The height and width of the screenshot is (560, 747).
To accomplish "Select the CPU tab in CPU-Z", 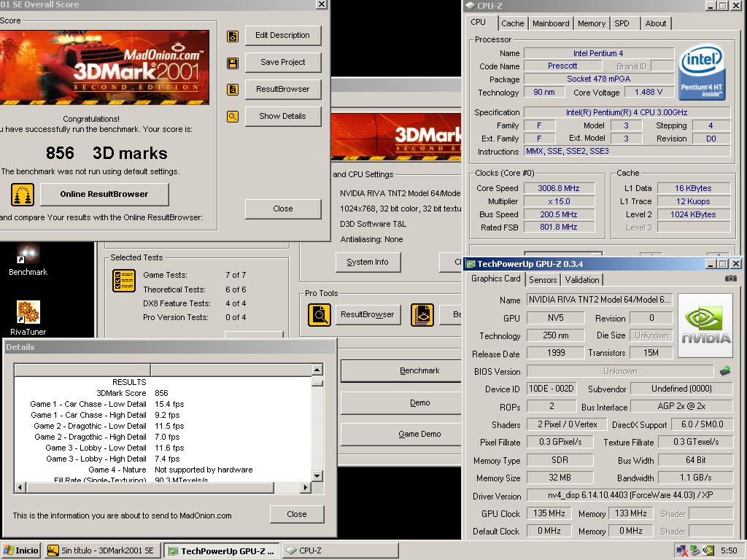I will point(479,23).
